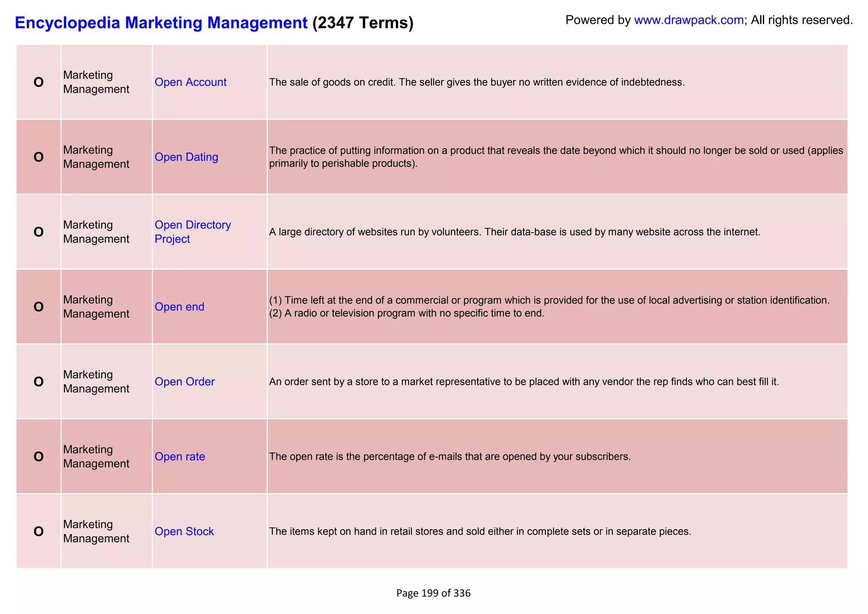Viewport: 868px width, 614px height.
Task: Select the Open Account definition text
Action: point(477,82)
